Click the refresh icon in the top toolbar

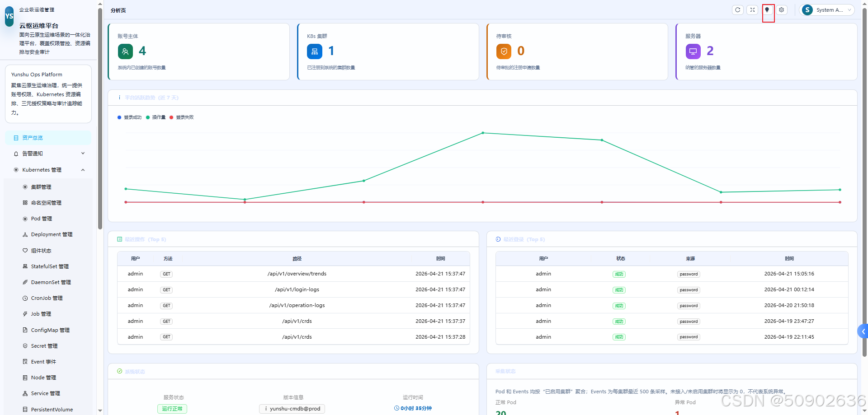pos(738,10)
